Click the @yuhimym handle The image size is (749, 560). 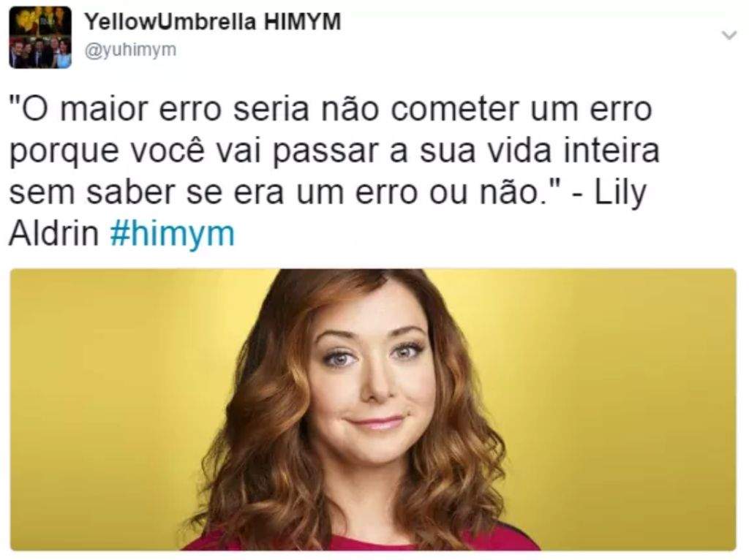(130, 50)
